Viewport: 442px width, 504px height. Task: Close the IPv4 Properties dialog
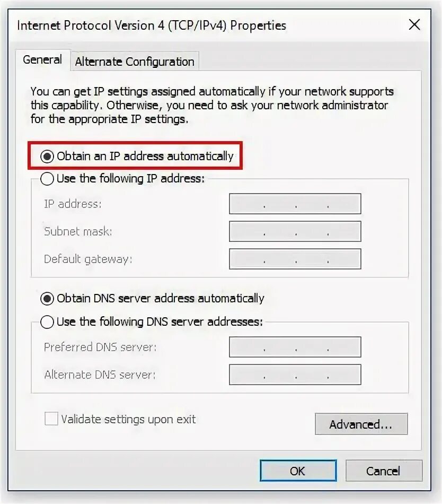tap(414, 25)
